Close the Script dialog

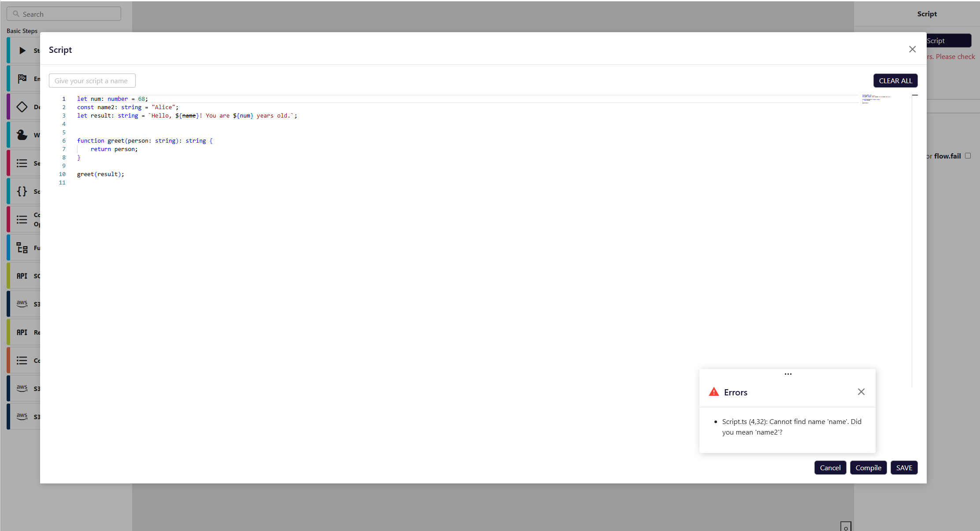pyautogui.click(x=912, y=49)
